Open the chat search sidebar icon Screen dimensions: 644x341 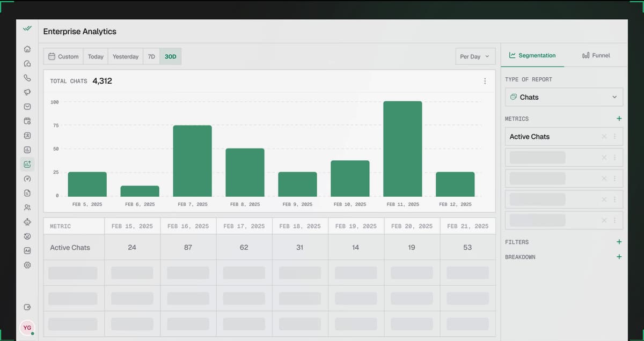point(27,63)
